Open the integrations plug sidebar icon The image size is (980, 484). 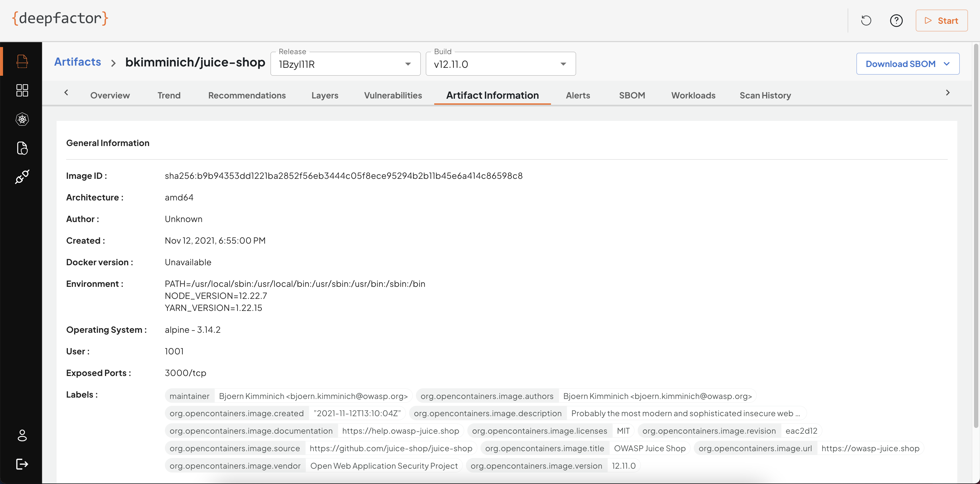pyautogui.click(x=22, y=177)
